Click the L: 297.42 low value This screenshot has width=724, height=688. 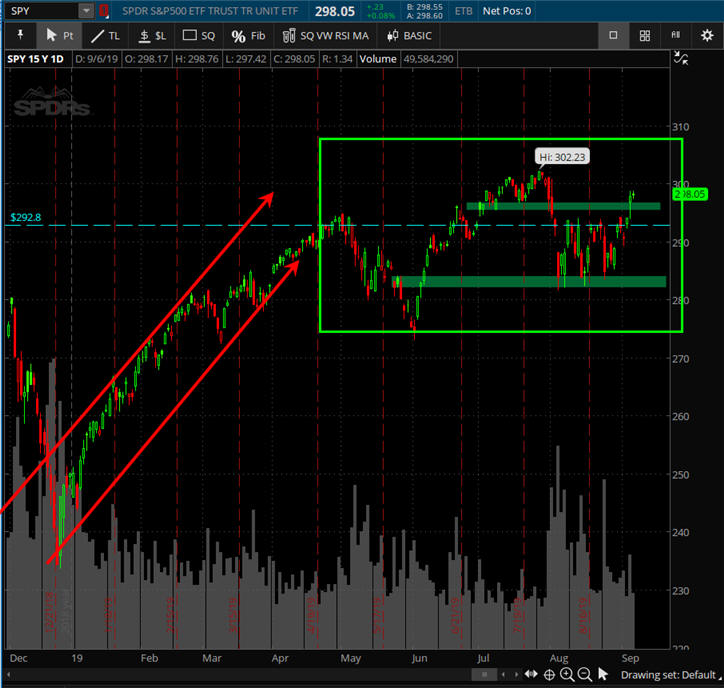click(x=246, y=59)
